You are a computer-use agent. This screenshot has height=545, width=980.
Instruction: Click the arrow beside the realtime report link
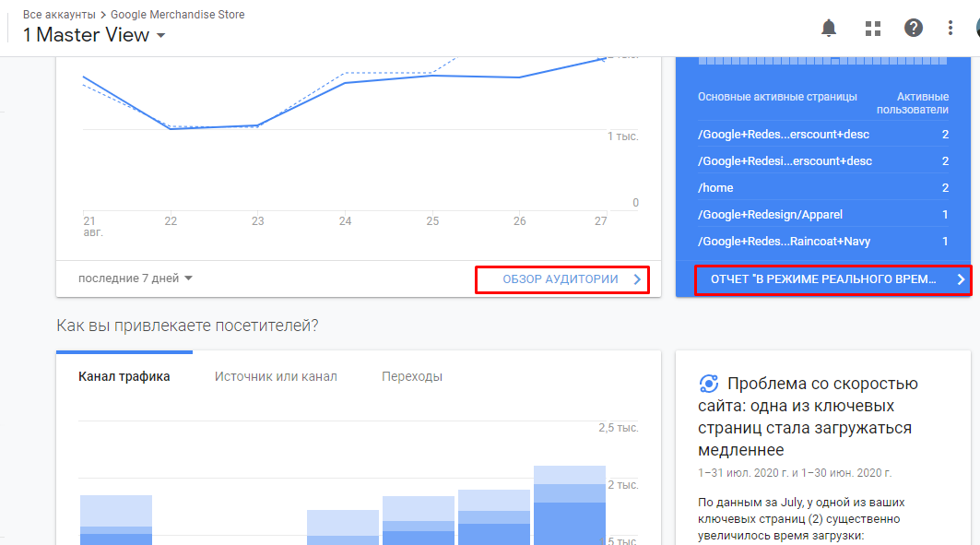tap(961, 279)
